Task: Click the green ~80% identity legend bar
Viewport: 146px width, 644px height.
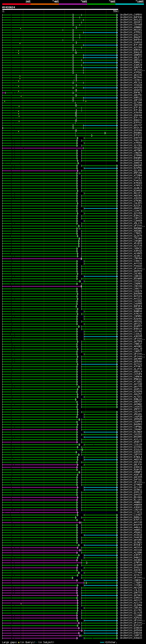Action: point(101,4)
